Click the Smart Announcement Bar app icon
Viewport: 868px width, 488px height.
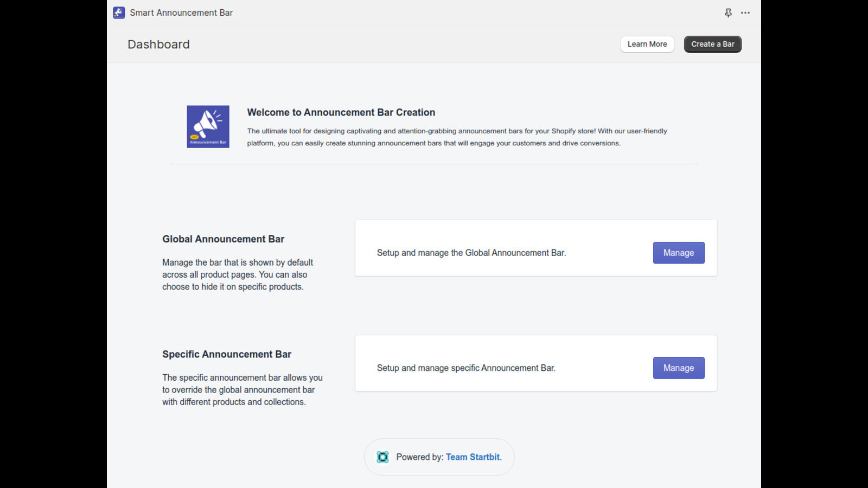[119, 12]
